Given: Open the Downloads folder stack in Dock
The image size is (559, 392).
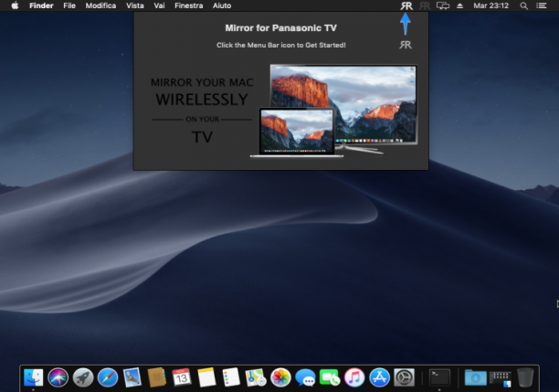Looking at the screenshot, I should click(x=476, y=377).
